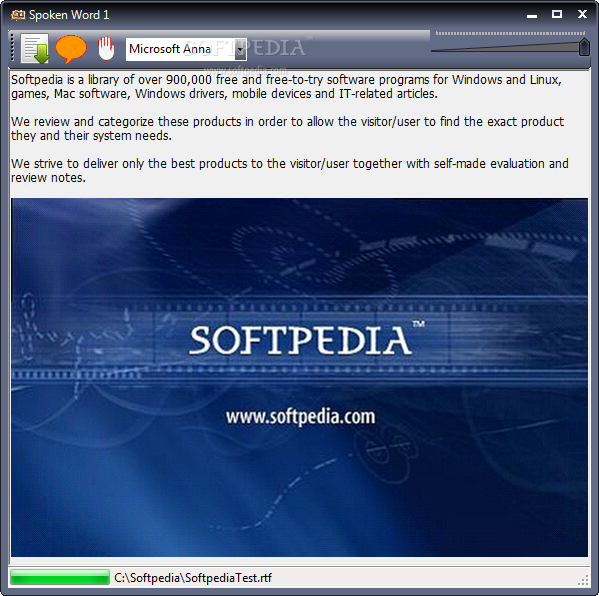Click the paragraph starting 'Softpedia is a library'
The width and height of the screenshot is (599, 596).
286,87
